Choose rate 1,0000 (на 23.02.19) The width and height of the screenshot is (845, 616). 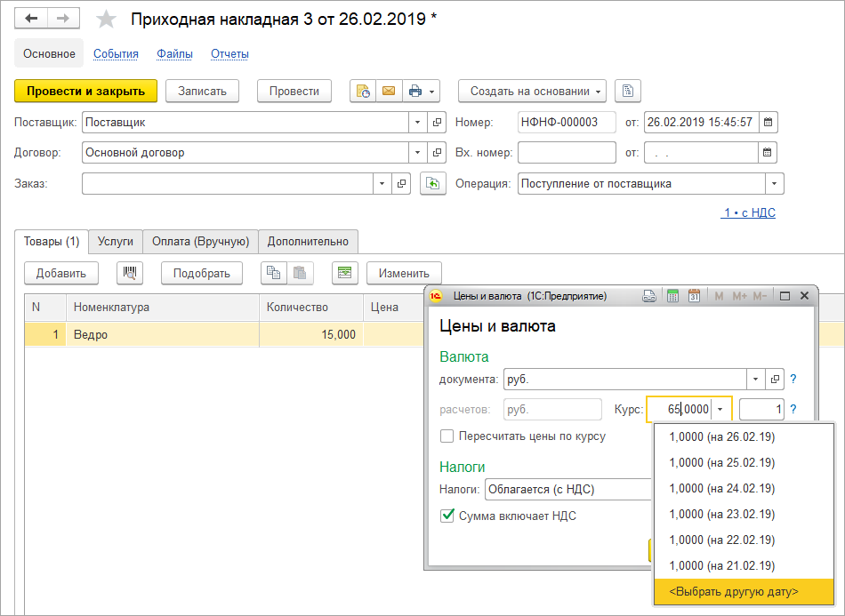[x=744, y=515]
